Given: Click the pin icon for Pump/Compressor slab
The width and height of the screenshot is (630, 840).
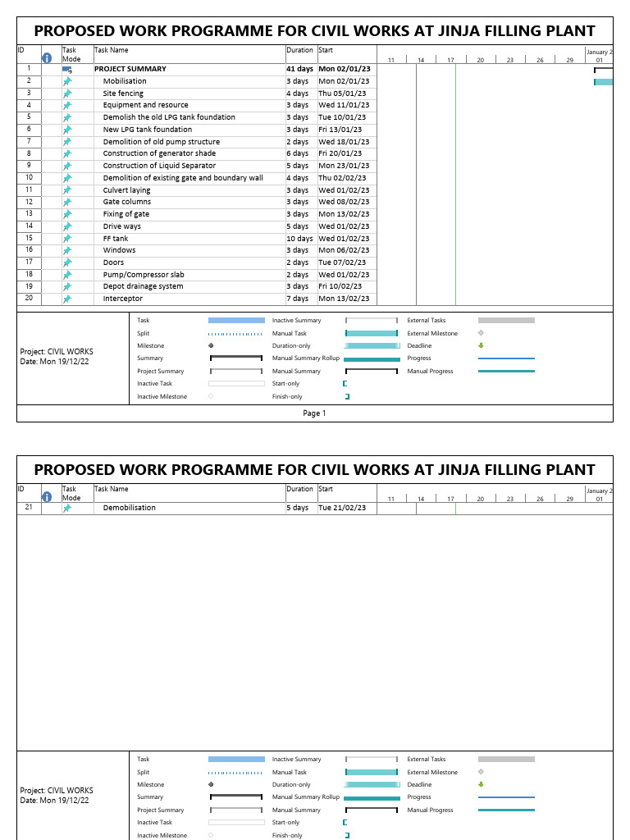Looking at the screenshot, I should pos(67,275).
